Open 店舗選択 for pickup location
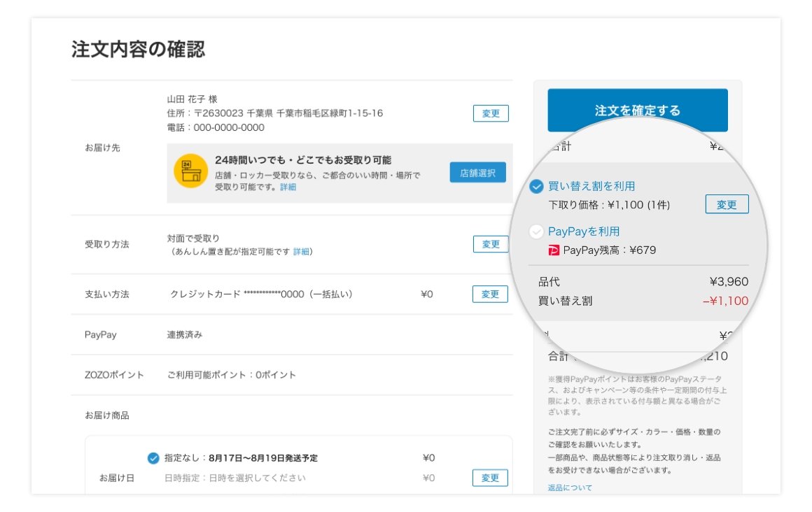The height and width of the screenshot is (512, 812). (x=477, y=172)
